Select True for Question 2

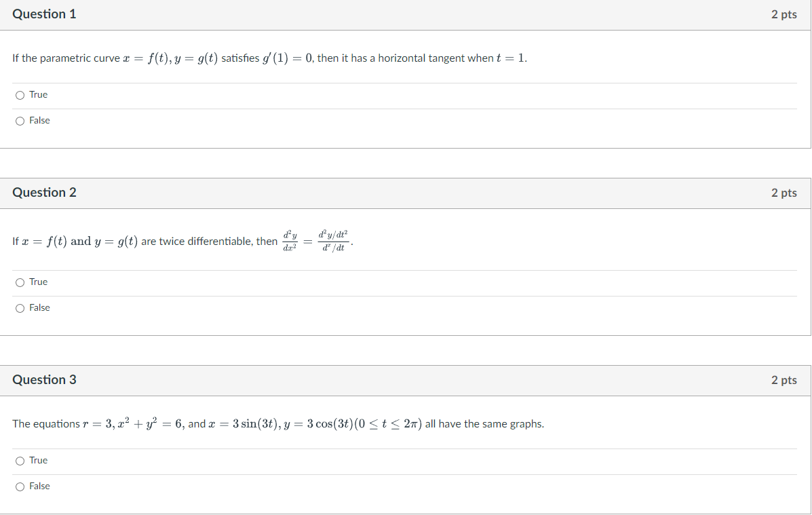(x=20, y=282)
